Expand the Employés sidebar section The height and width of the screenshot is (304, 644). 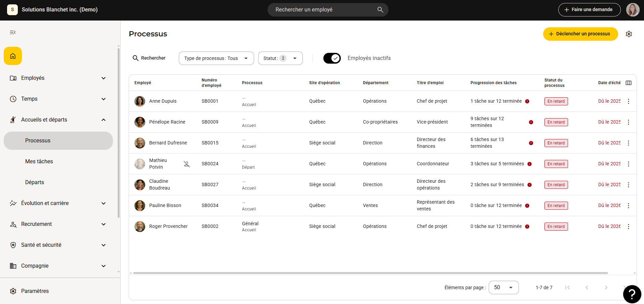tap(58, 78)
